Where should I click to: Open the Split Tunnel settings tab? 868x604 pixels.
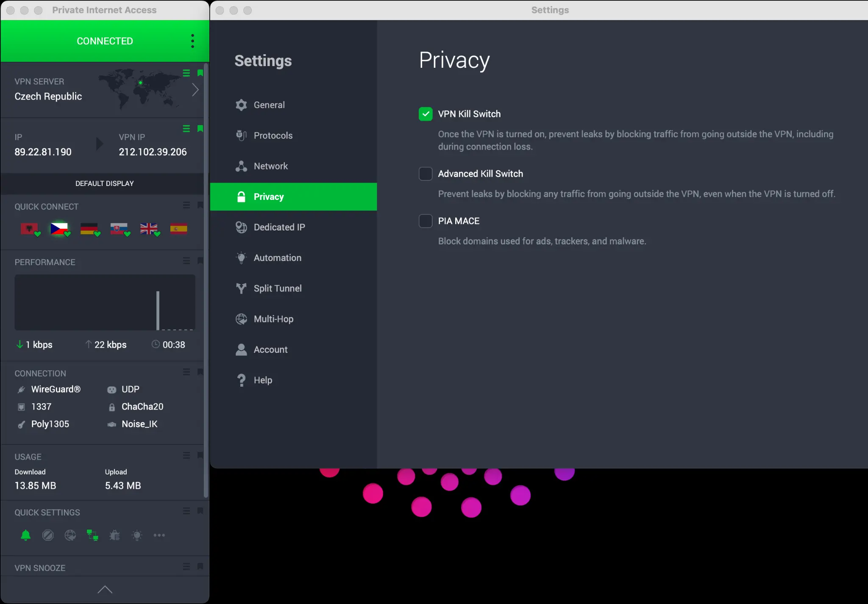point(277,288)
